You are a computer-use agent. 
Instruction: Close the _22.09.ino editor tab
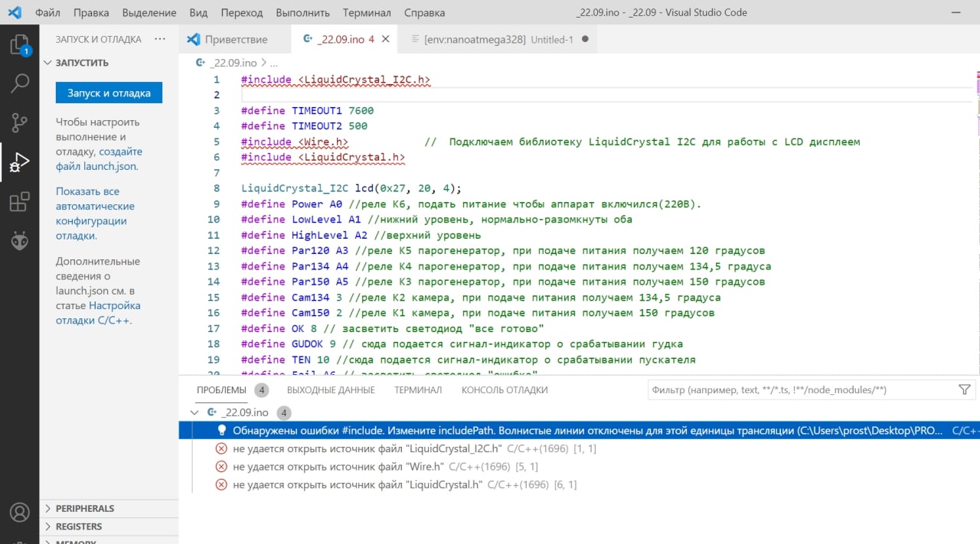[x=385, y=39]
